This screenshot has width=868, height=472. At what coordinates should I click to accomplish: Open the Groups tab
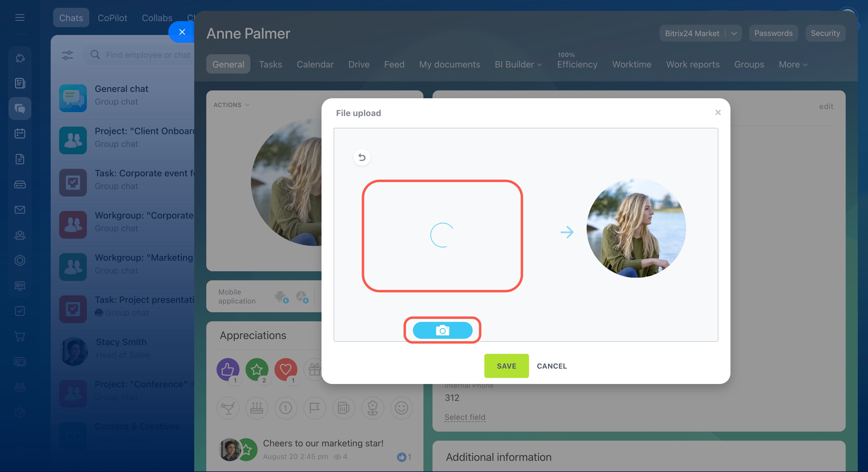pos(749,64)
